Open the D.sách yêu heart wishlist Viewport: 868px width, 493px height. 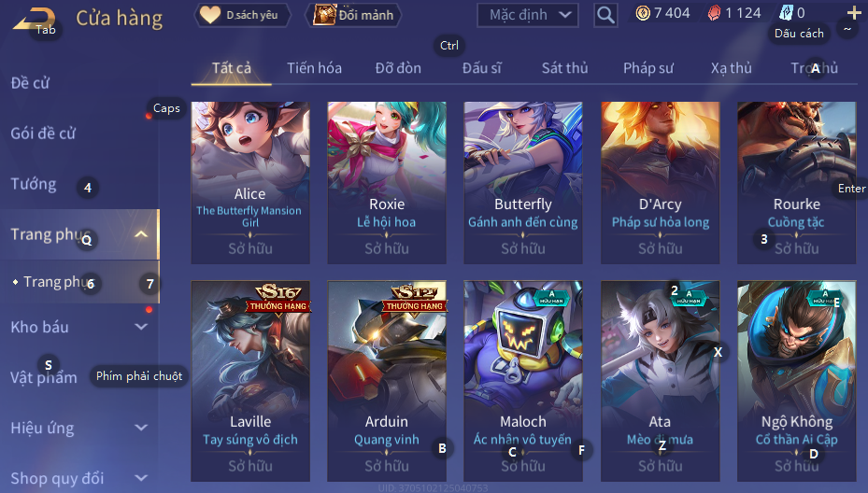click(242, 15)
